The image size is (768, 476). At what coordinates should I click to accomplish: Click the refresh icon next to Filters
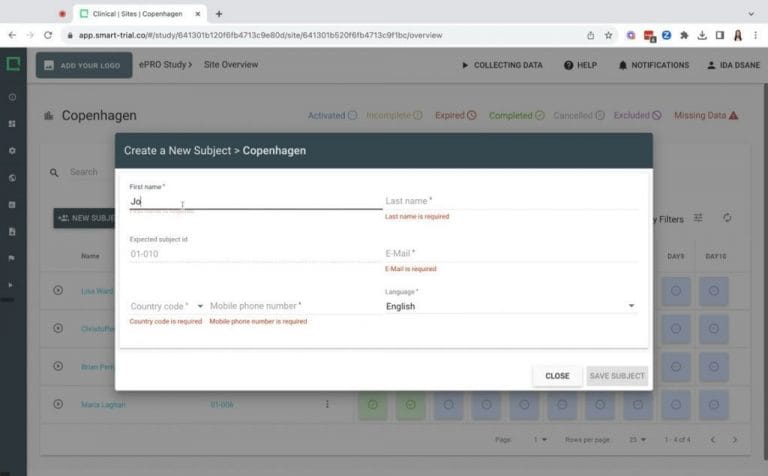[x=727, y=218]
